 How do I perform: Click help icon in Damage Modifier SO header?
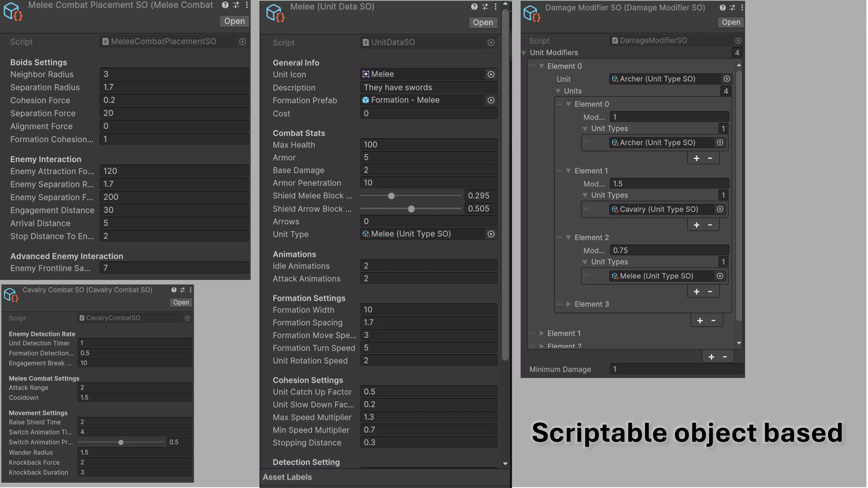pyautogui.click(x=722, y=7)
